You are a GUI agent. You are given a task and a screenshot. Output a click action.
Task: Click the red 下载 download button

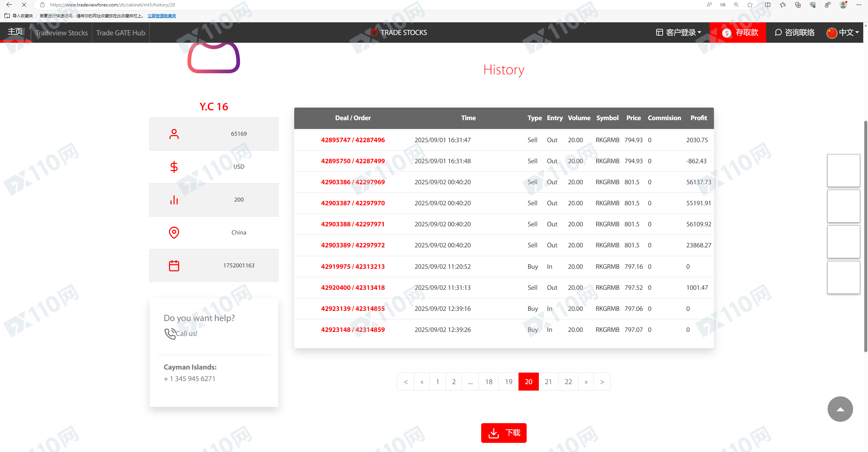(504, 433)
